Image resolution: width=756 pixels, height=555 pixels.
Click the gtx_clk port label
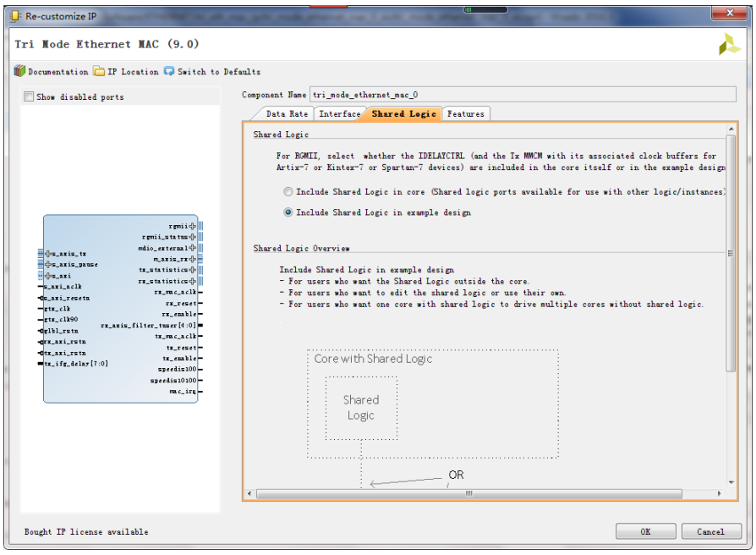[x=58, y=309]
